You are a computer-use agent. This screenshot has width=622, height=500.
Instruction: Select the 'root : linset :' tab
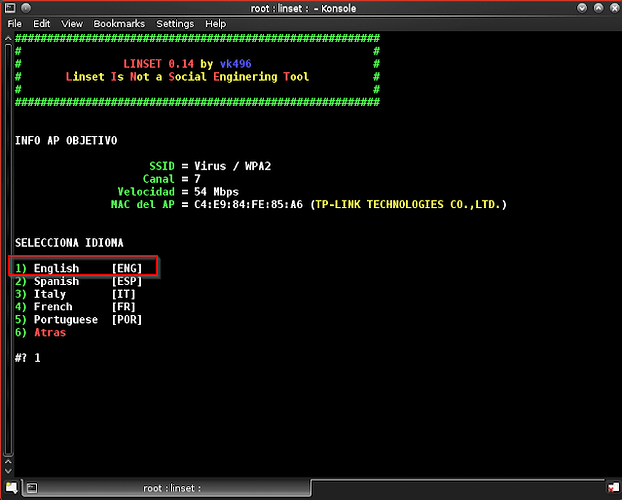click(172, 488)
